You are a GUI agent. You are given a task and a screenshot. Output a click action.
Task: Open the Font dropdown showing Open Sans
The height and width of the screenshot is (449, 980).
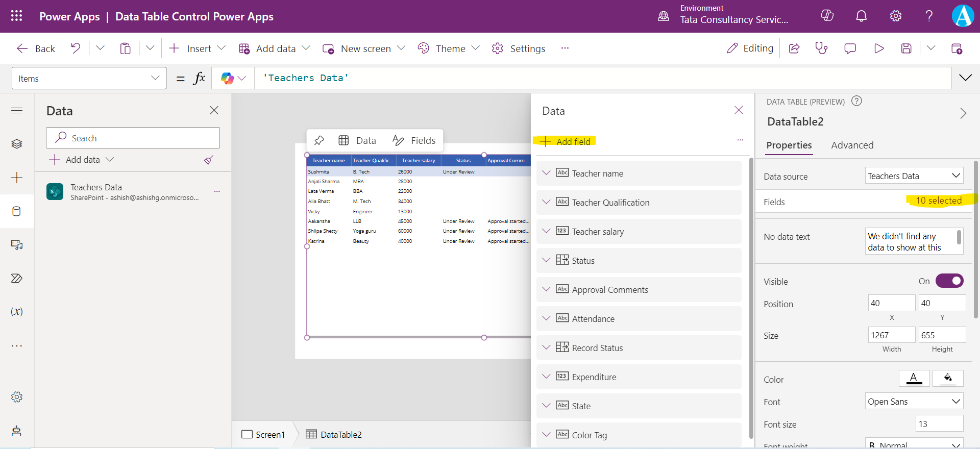pyautogui.click(x=914, y=402)
